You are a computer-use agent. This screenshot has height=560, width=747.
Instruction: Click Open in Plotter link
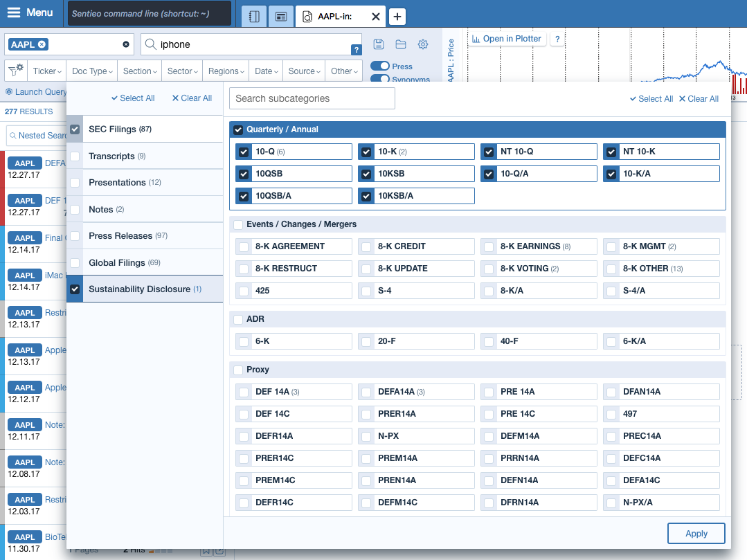506,39
